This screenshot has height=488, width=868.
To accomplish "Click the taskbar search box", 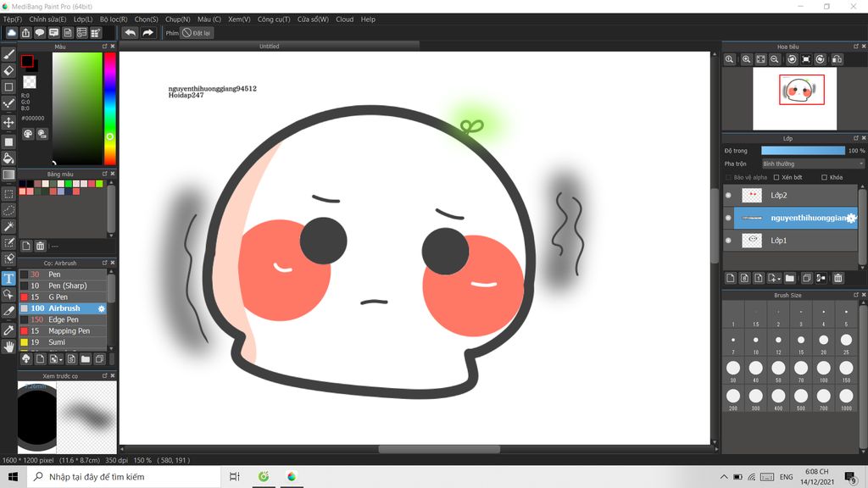I will [x=124, y=476].
